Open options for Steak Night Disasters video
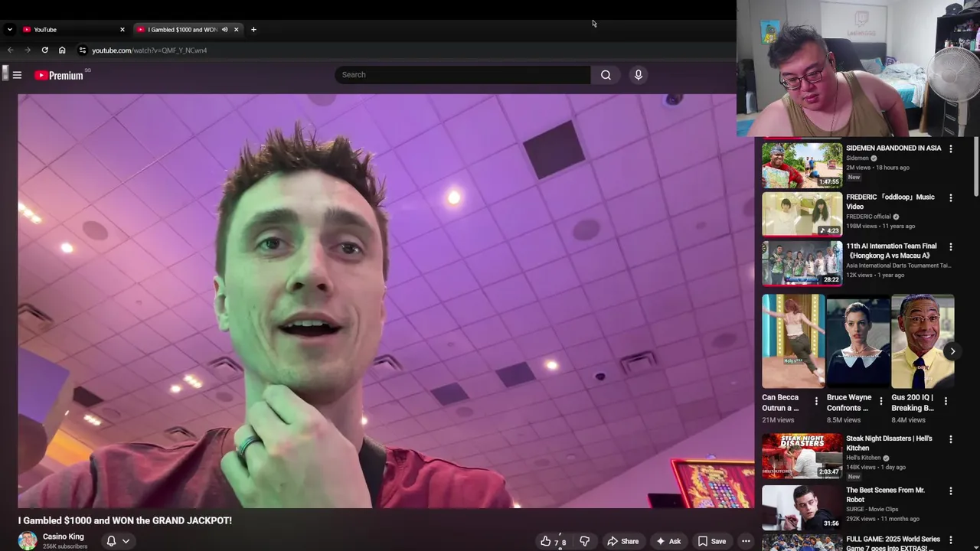Screen dimensions: 980x551 pos(951,440)
